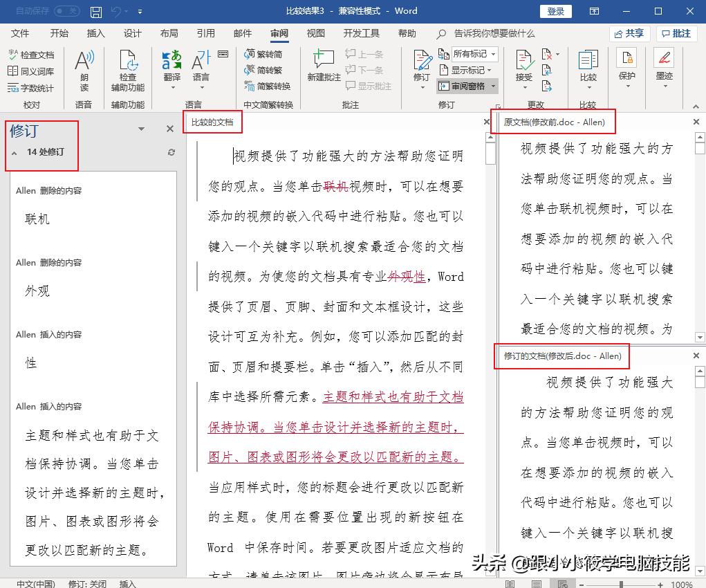Screen dimensions: 706x588
Task: Open 同义词库 thesaurus
Action: (x=31, y=71)
